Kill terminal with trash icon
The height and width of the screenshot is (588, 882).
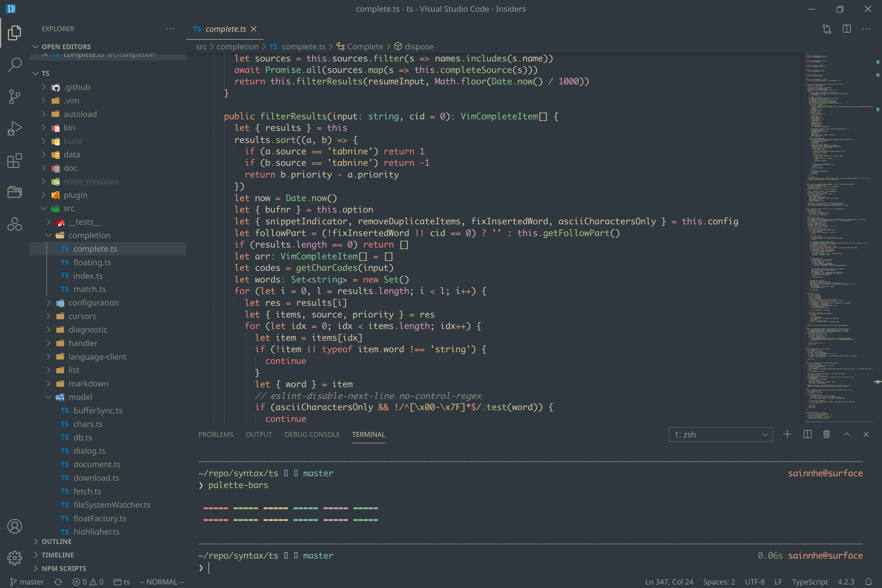click(x=826, y=434)
